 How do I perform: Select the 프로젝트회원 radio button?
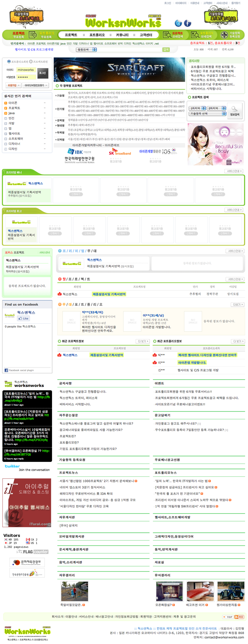(x=31, y=61)
